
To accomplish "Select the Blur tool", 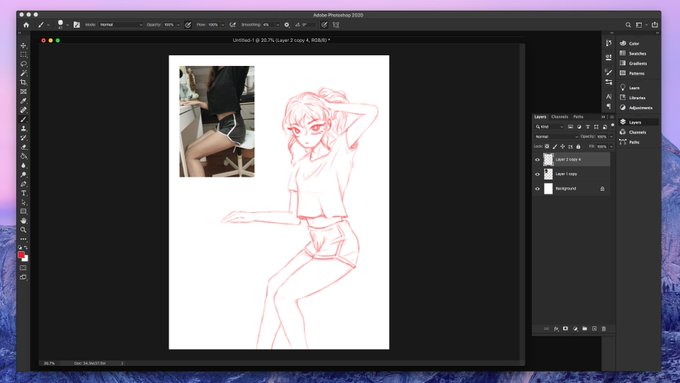I will pos(23,165).
